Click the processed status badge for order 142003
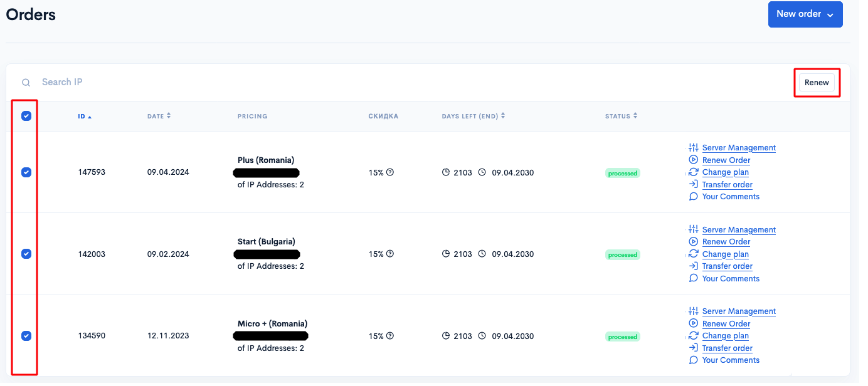 coord(623,254)
